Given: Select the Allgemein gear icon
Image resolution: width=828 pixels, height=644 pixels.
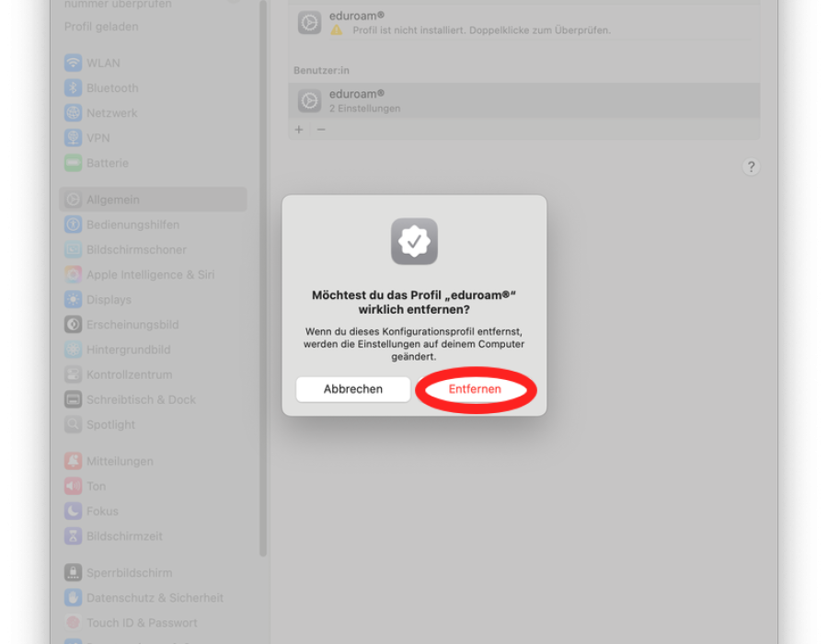Looking at the screenshot, I should (73, 200).
